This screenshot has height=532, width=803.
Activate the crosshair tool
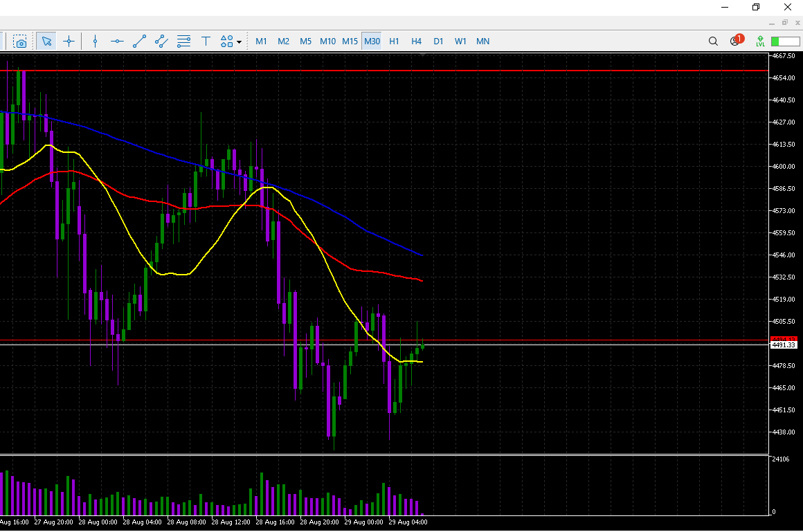pyautogui.click(x=69, y=42)
